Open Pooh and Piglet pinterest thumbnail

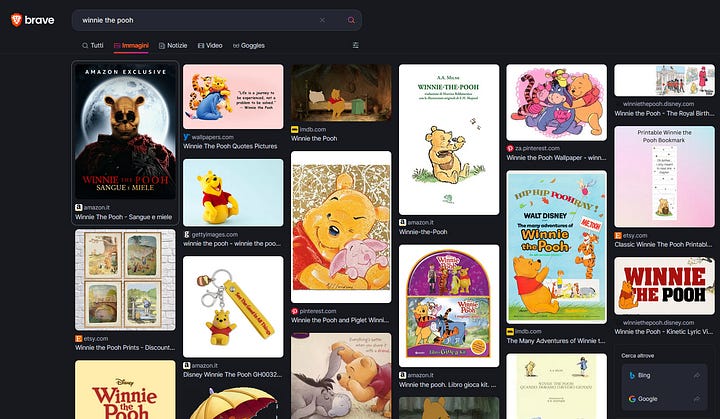coord(341,227)
